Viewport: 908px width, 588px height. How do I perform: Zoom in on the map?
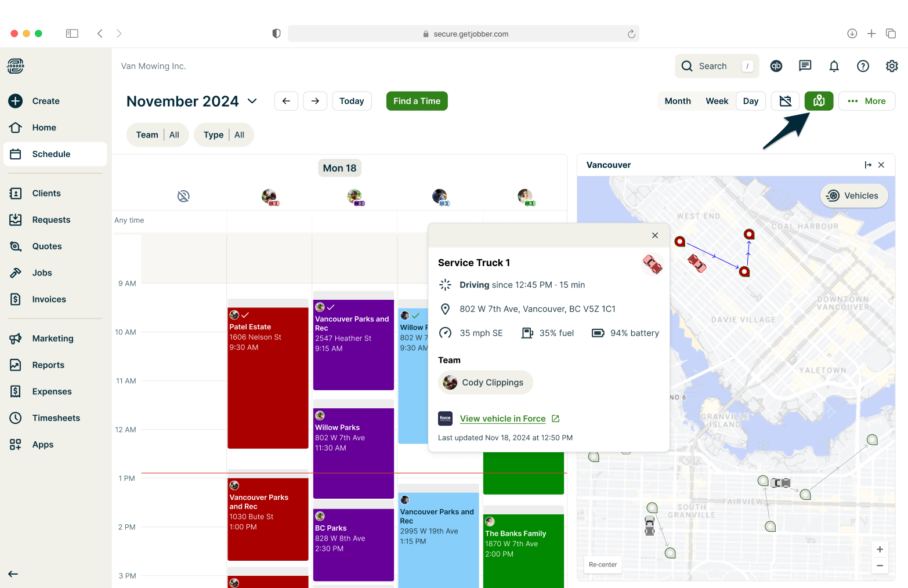point(880,550)
